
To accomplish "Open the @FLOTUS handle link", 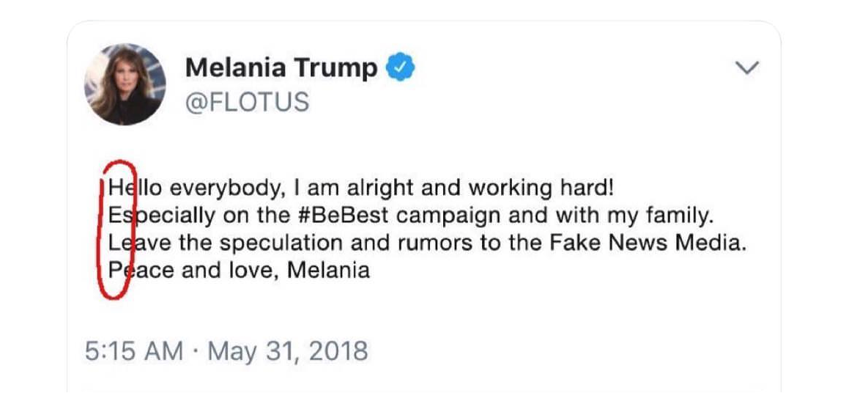I will [246, 102].
